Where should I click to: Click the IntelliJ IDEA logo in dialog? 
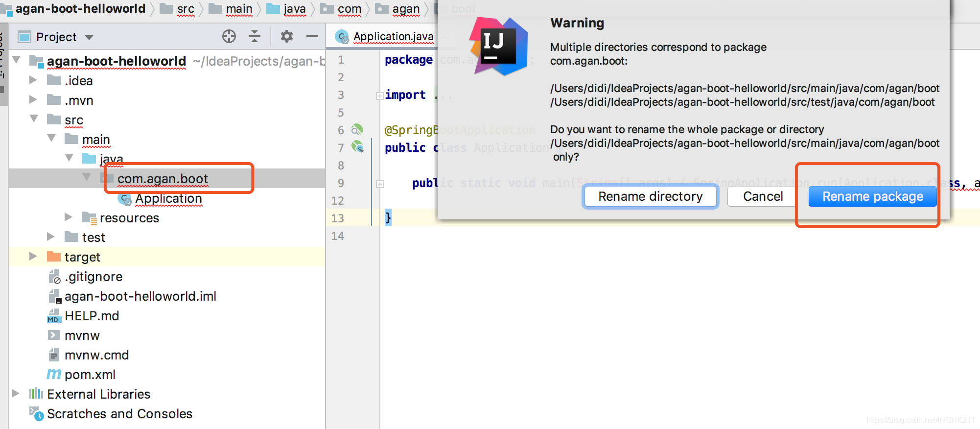[x=499, y=46]
